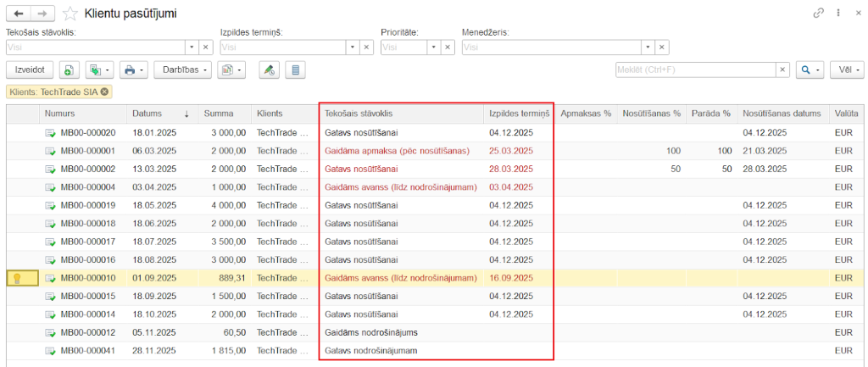Click the Izveidot button
The width and height of the screenshot is (868, 367).
tap(30, 70)
